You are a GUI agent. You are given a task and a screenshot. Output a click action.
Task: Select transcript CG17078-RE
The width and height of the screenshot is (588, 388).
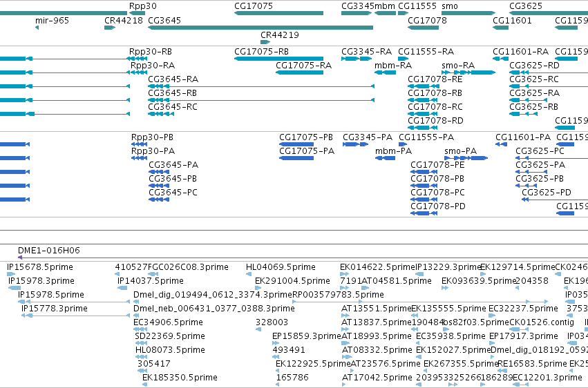(435, 79)
